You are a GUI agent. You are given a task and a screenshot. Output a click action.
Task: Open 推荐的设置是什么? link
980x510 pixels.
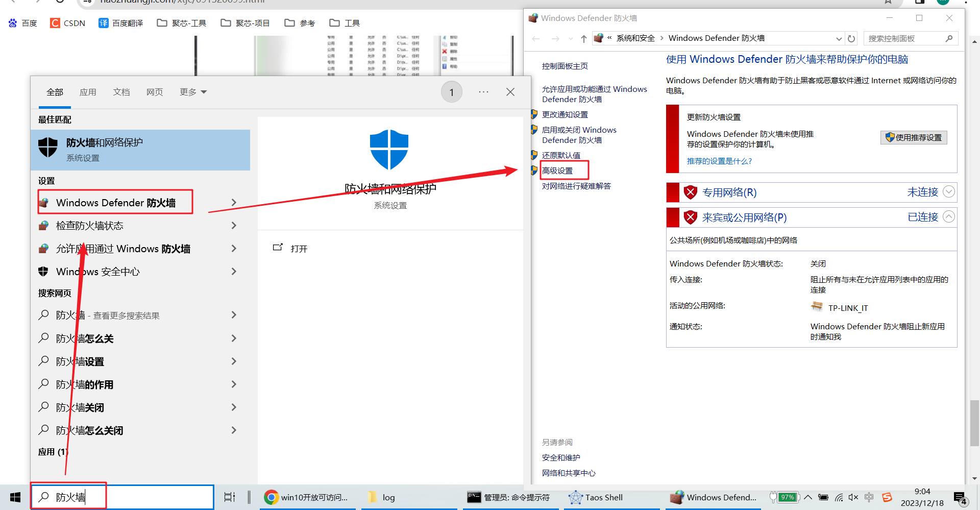[719, 161]
